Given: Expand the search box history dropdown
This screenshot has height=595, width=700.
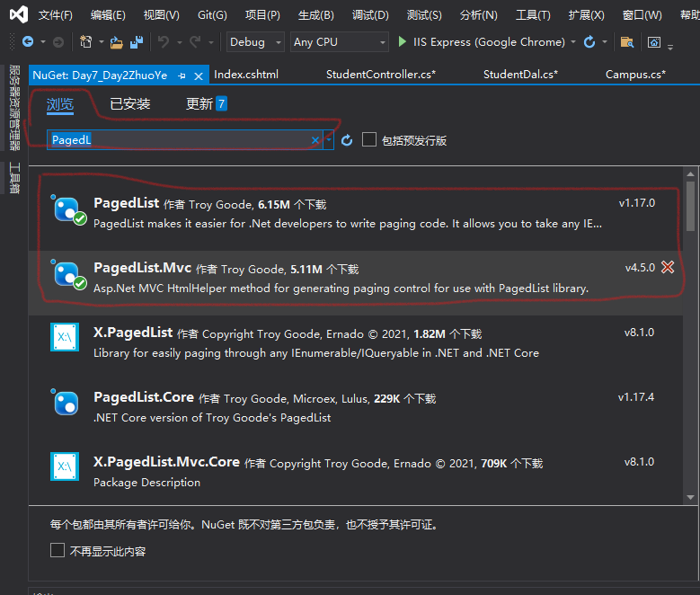Looking at the screenshot, I should tap(329, 140).
